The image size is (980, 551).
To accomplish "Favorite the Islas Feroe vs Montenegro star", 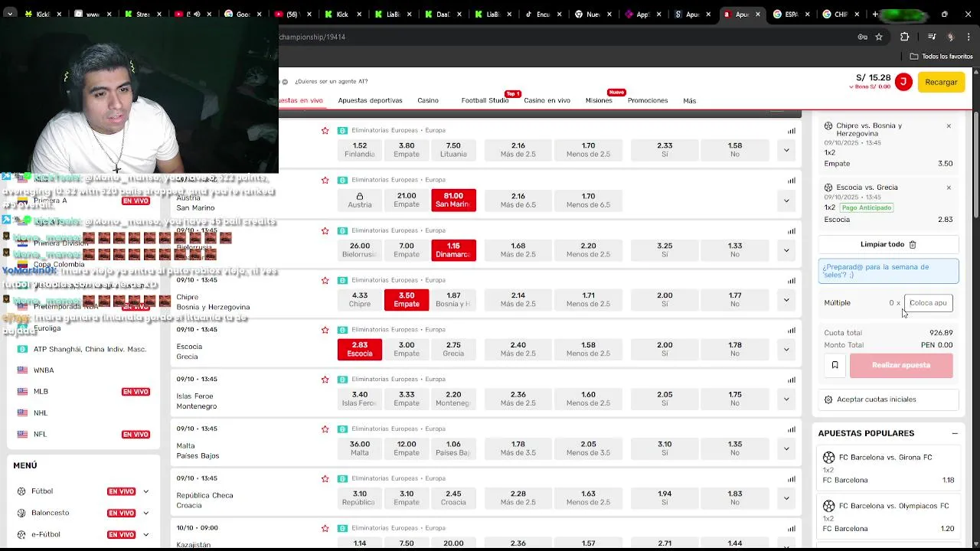I will (x=325, y=380).
